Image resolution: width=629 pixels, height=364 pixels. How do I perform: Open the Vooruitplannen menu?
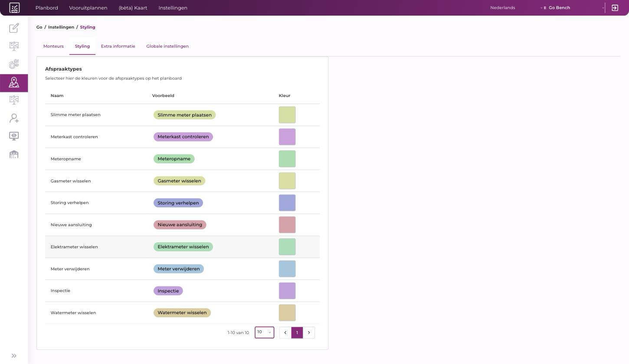point(88,8)
